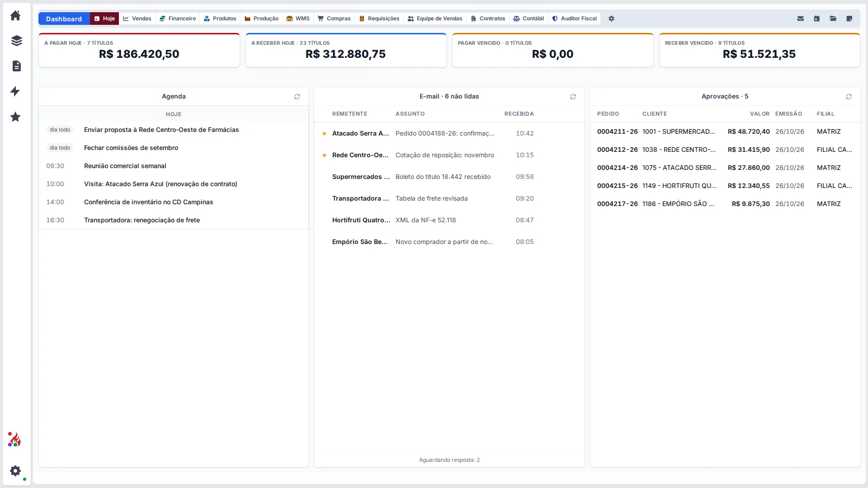Click the dashboard configuration gear after tabs
This screenshot has height=488, width=868.
[x=611, y=19]
